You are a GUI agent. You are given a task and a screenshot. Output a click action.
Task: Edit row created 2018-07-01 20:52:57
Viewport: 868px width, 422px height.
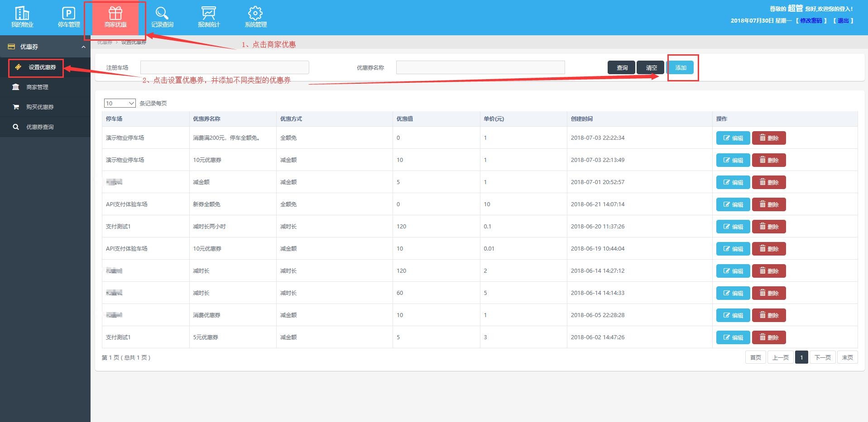[733, 182]
